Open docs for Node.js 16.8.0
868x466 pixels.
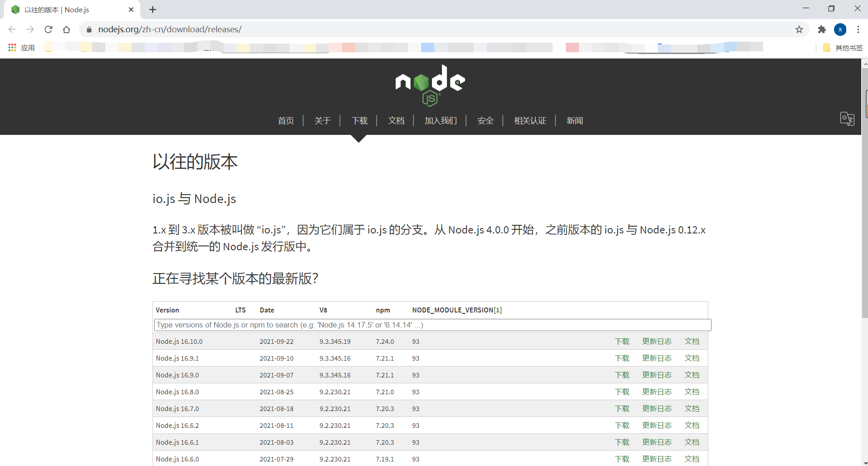[x=692, y=392]
